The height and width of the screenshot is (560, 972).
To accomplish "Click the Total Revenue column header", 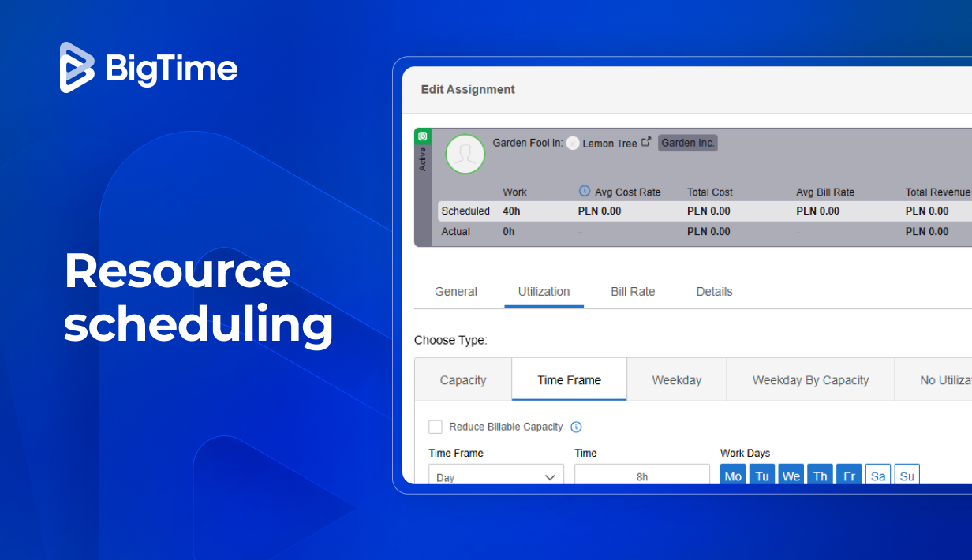I will point(938,192).
